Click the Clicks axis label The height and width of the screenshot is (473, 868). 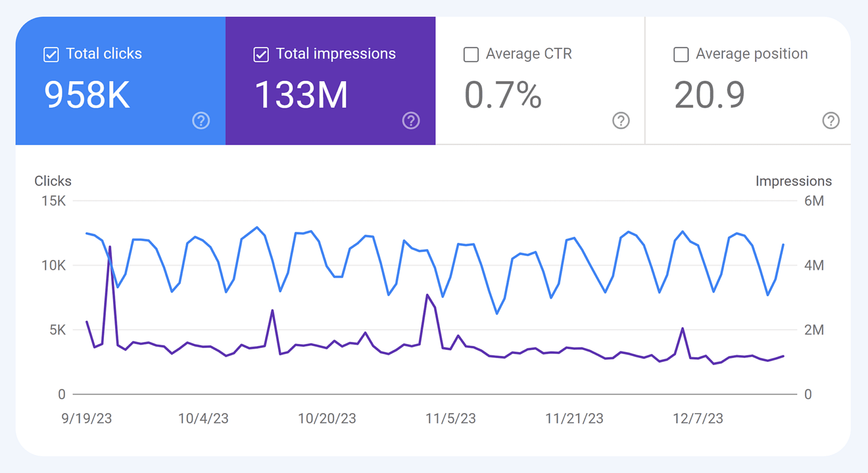[53, 181]
